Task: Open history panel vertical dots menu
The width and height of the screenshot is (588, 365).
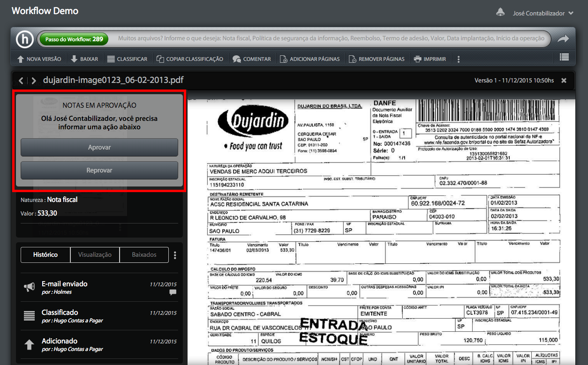Action: tap(175, 255)
